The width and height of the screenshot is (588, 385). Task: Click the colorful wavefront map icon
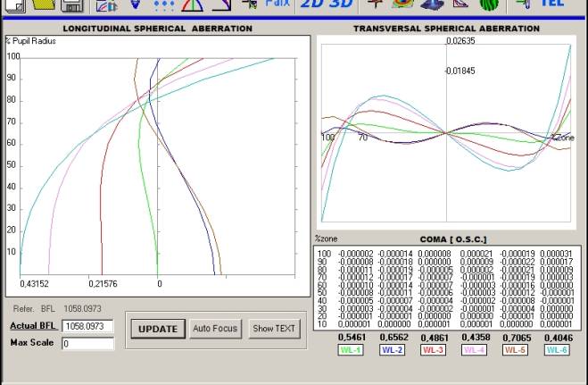coord(402,4)
